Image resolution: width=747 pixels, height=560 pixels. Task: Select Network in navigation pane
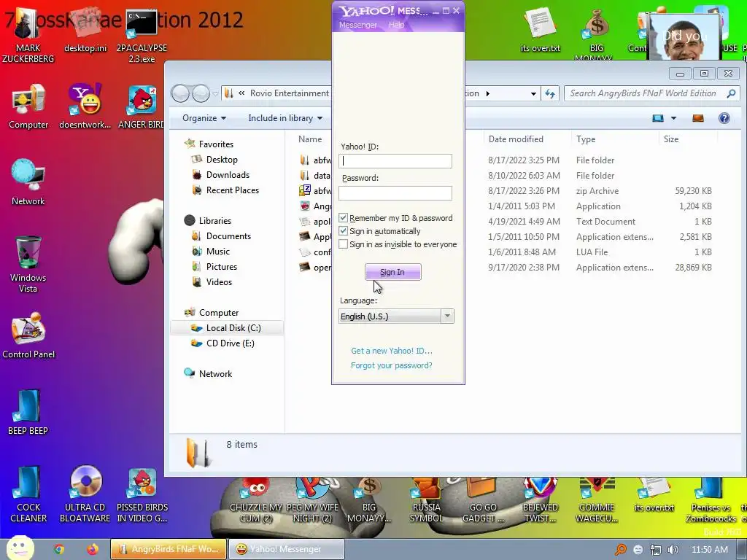pos(215,374)
